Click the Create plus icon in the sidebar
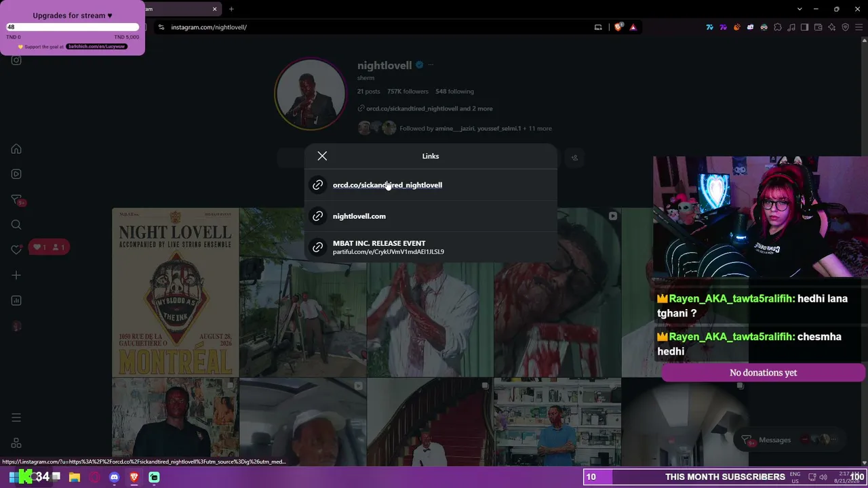 click(16, 275)
